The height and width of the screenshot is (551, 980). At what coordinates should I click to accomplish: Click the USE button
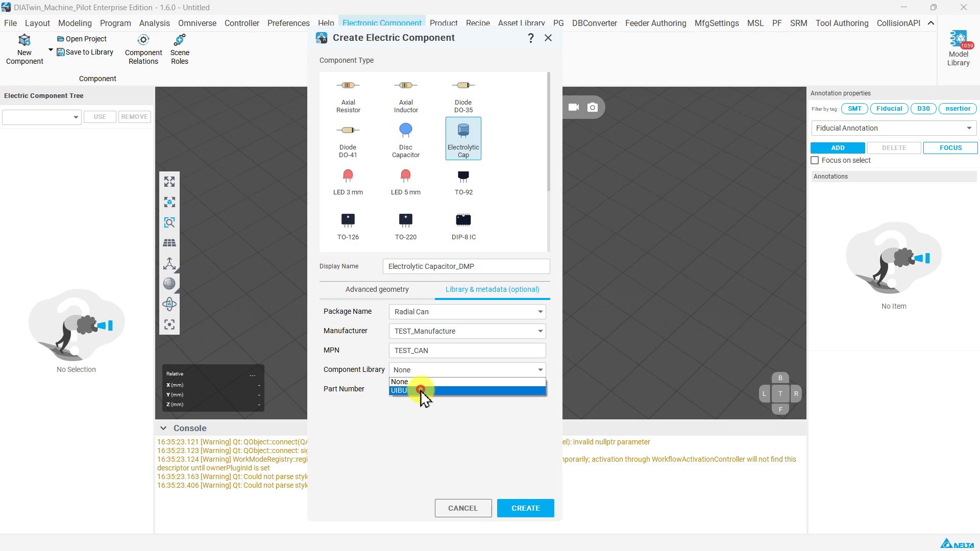coord(100,117)
